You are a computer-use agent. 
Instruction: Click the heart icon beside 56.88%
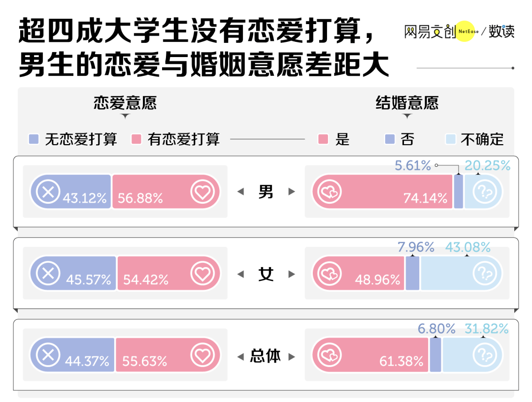(x=202, y=192)
